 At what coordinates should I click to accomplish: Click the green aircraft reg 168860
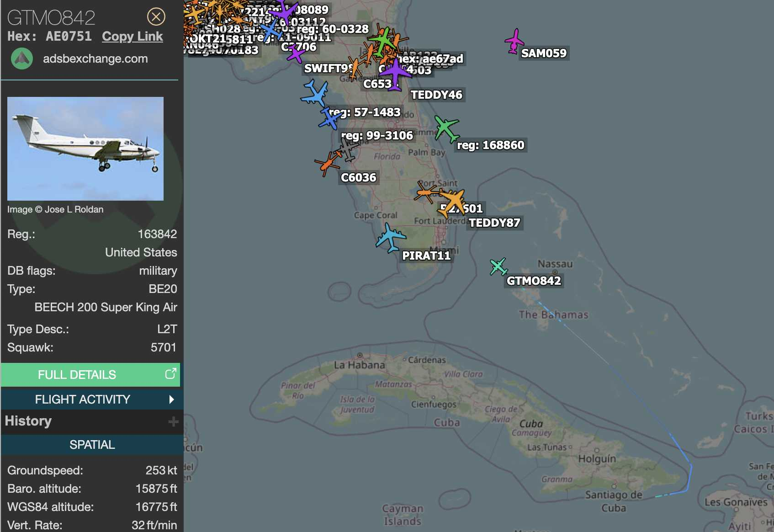point(446,128)
